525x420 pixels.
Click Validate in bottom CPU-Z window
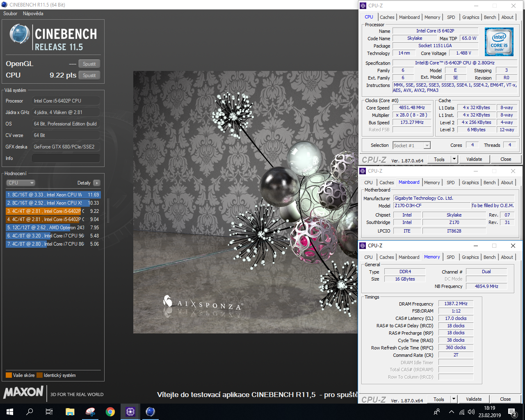pyautogui.click(x=474, y=399)
